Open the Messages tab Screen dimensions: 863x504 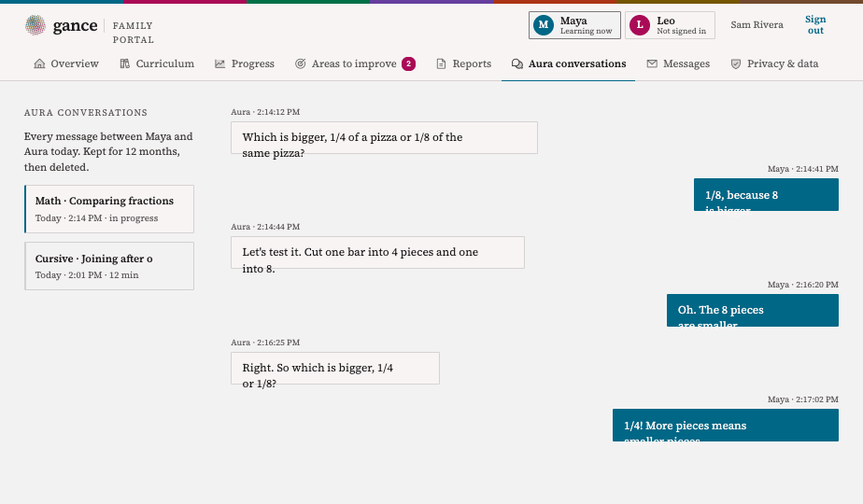678,63
